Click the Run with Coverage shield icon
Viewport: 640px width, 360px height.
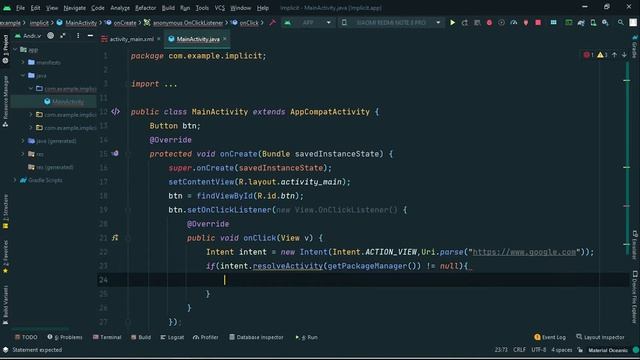coord(502,22)
